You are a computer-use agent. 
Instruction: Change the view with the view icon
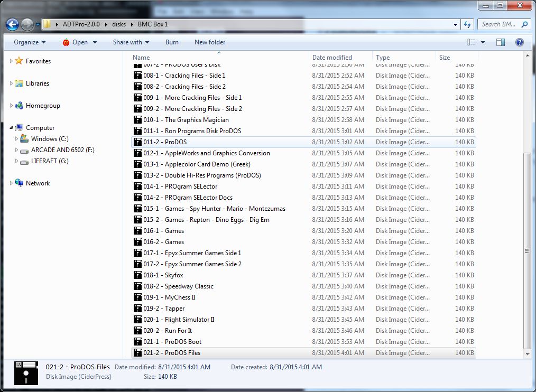pyautogui.click(x=472, y=42)
